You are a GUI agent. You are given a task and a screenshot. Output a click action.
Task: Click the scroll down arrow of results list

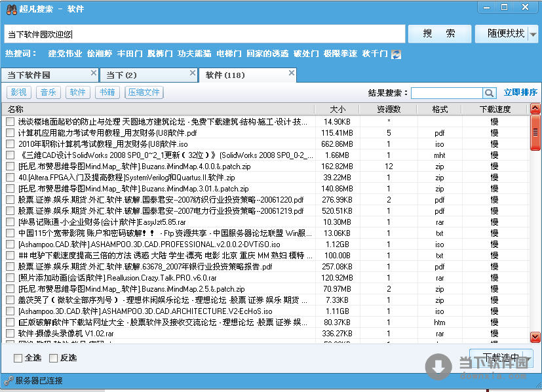[x=535, y=337]
